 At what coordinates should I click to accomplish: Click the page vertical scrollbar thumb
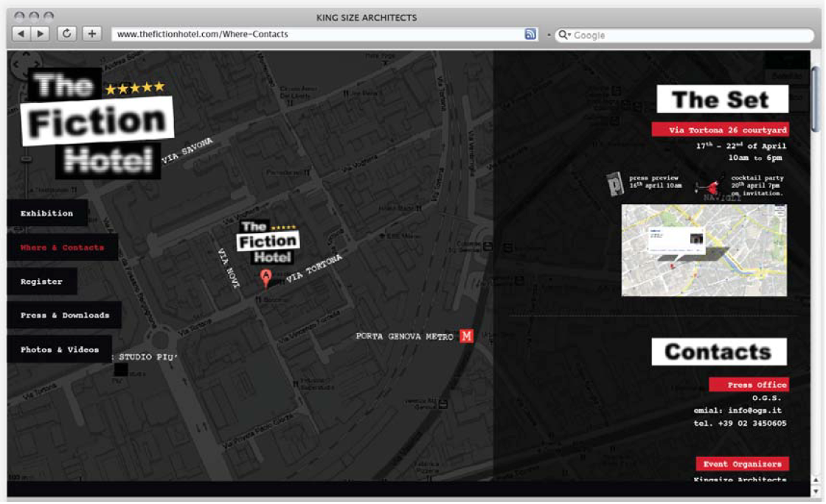pos(816,100)
